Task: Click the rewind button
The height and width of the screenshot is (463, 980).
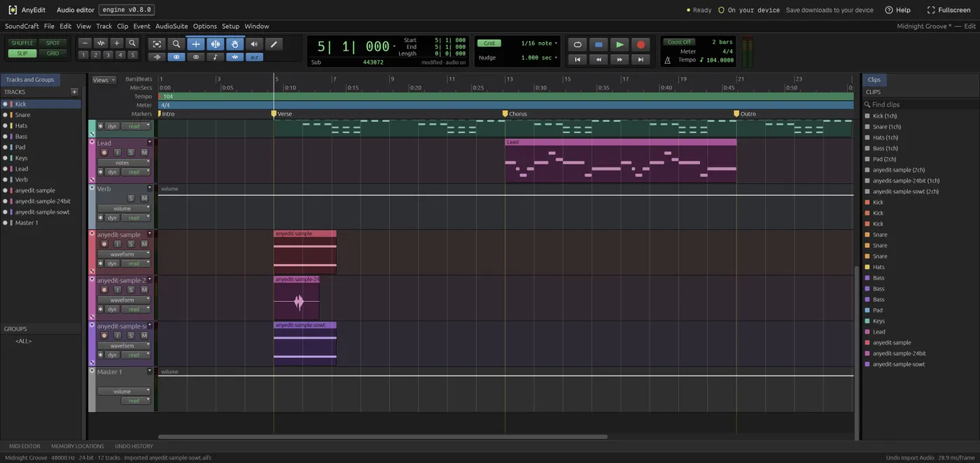Action: [598, 60]
